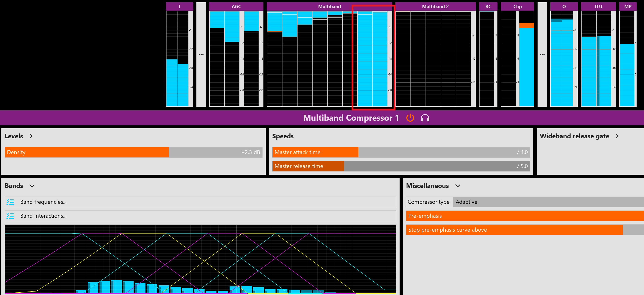
Task: Click the headphones listen icon
Action: coord(425,118)
